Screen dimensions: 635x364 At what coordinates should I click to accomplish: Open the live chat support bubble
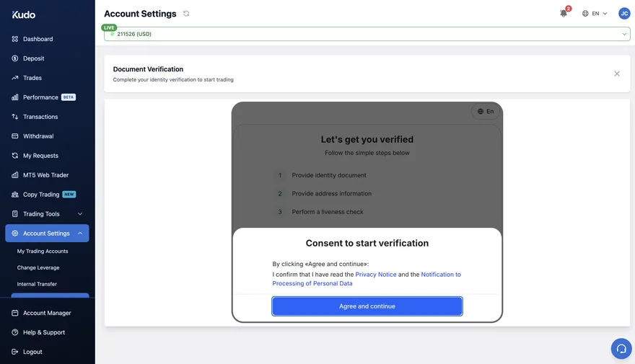click(x=621, y=348)
